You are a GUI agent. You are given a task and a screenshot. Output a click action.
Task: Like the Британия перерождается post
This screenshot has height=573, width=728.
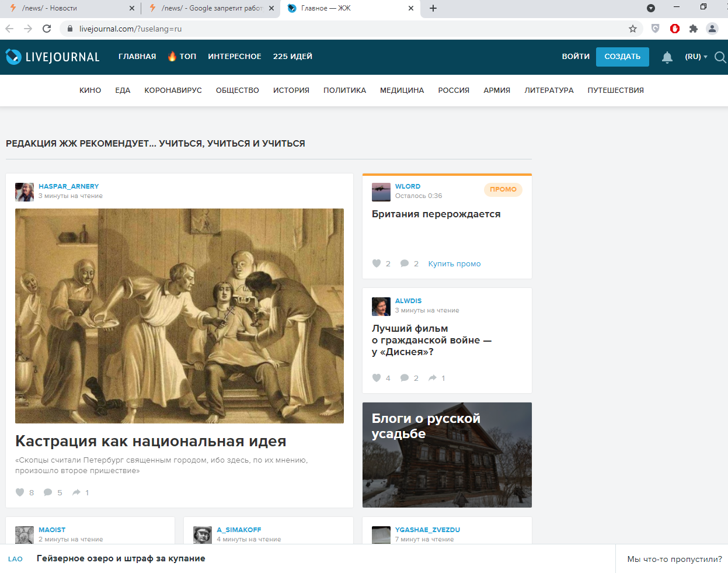coord(377,263)
